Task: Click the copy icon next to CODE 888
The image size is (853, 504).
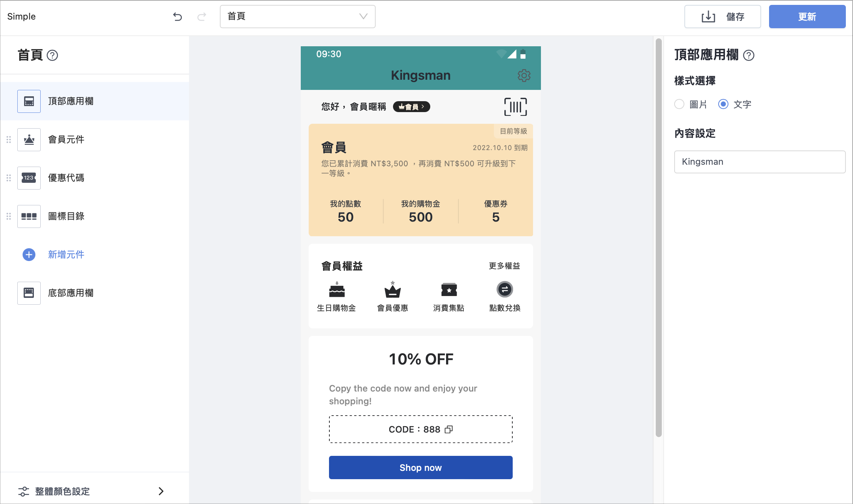Action: [x=449, y=430]
